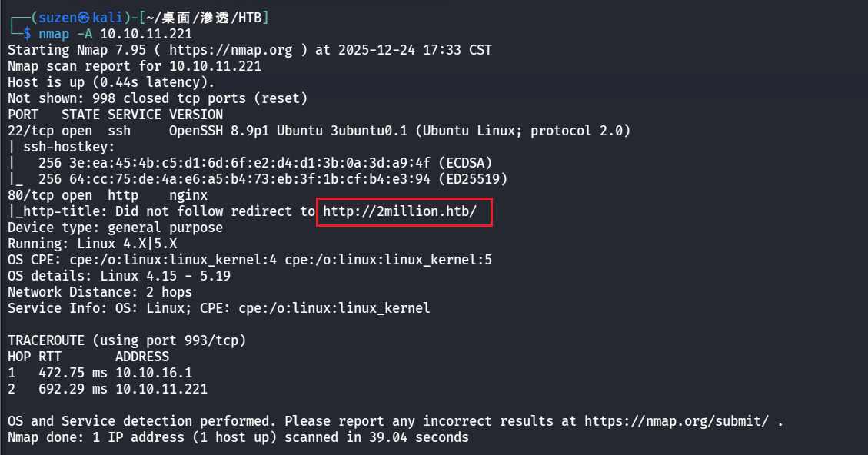The image size is (868, 455).
Task: Click the http://2million.htb/ redirect URL
Action: [x=404, y=211]
